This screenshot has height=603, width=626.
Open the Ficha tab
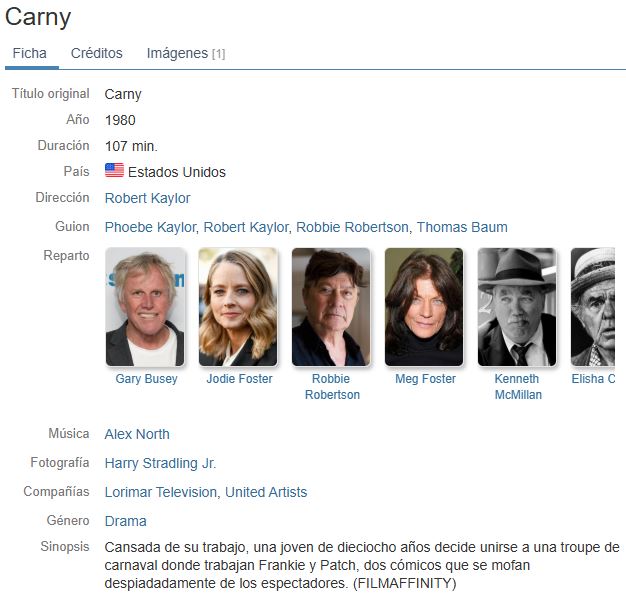tap(30, 53)
